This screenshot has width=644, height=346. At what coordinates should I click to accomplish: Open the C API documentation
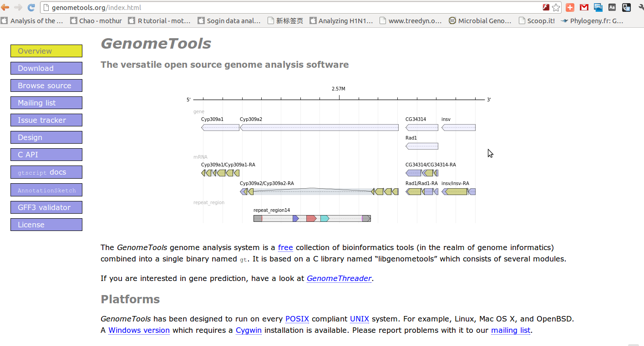tap(46, 155)
